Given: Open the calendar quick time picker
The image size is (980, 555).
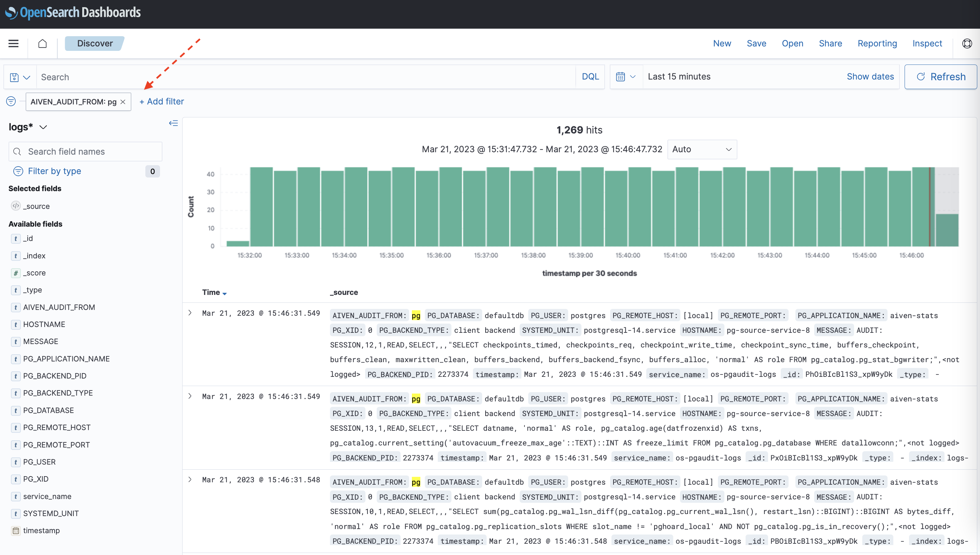Looking at the screenshot, I should pos(626,76).
